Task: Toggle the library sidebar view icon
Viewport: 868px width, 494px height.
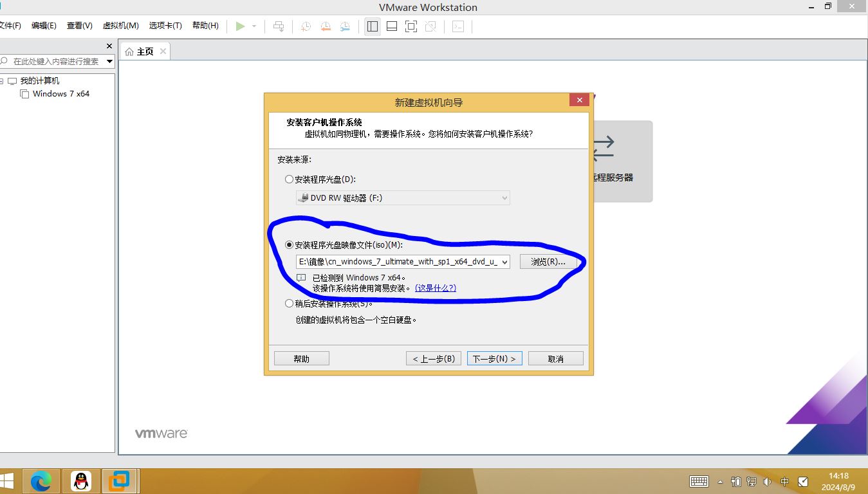Action: pos(372,26)
